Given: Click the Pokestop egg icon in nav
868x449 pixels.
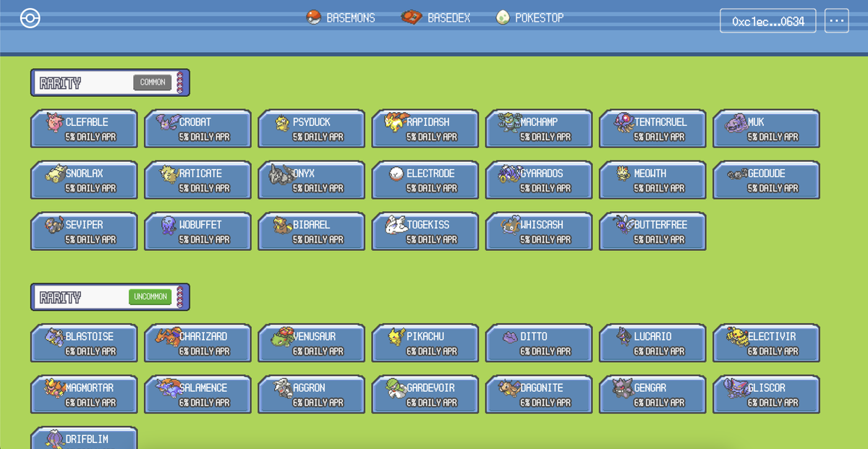Looking at the screenshot, I should (x=503, y=17).
